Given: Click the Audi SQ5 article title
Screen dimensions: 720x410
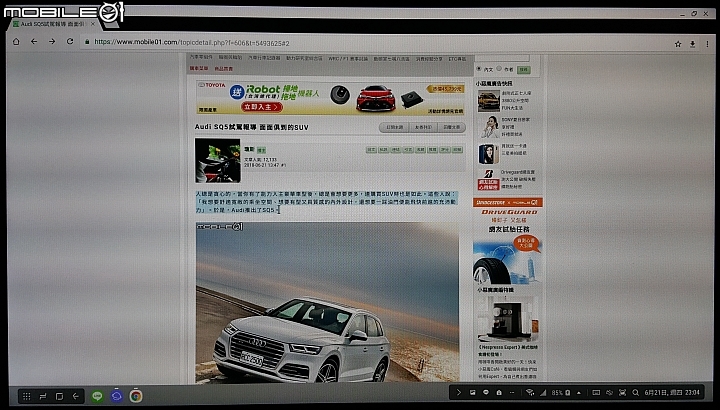Looking at the screenshot, I should (x=251, y=127).
